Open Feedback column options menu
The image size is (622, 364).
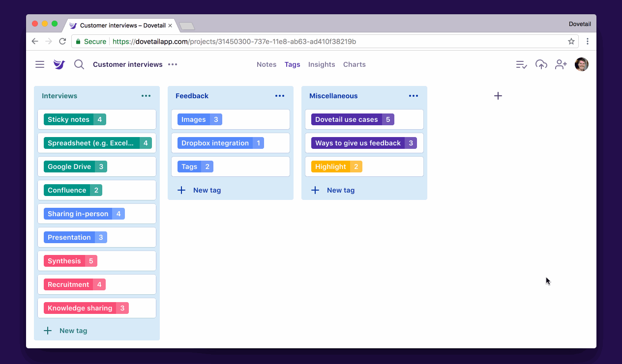(x=280, y=96)
